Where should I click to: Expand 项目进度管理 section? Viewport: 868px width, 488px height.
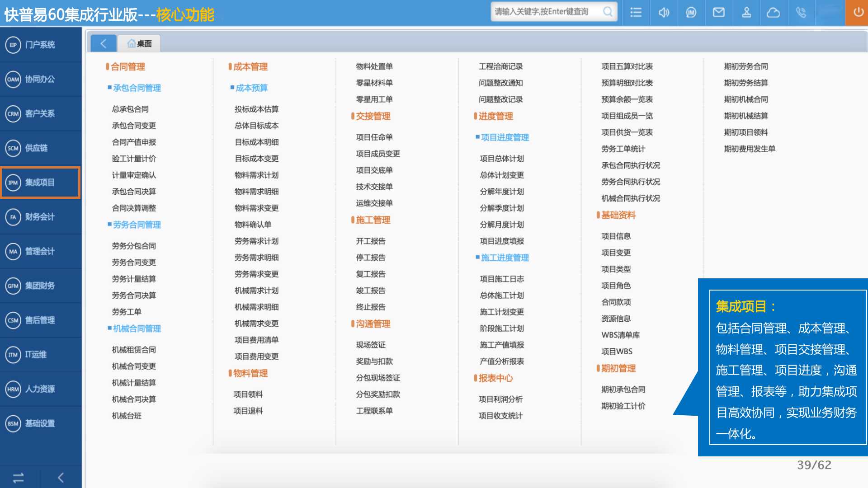pyautogui.click(x=505, y=137)
